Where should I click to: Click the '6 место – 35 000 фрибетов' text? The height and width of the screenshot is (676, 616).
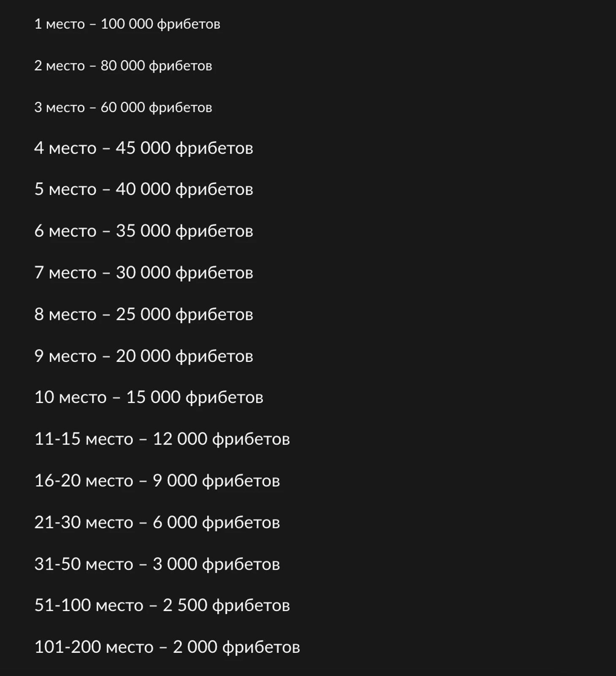143,231
